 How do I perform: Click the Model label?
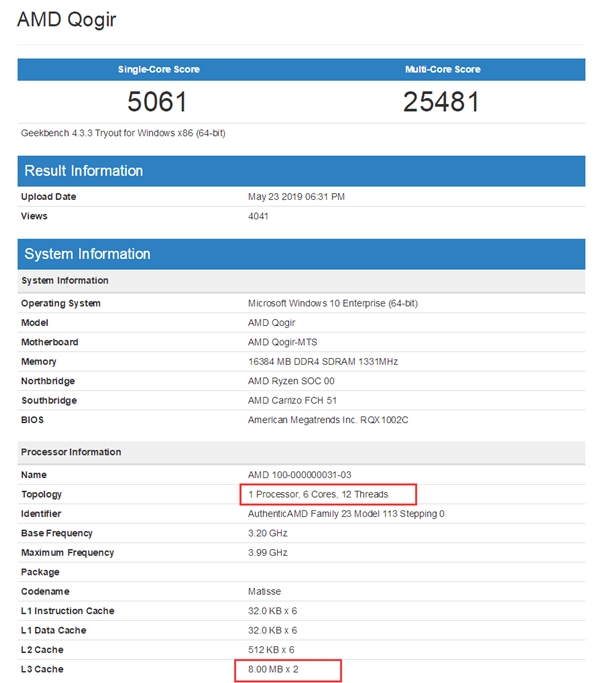click(x=34, y=323)
